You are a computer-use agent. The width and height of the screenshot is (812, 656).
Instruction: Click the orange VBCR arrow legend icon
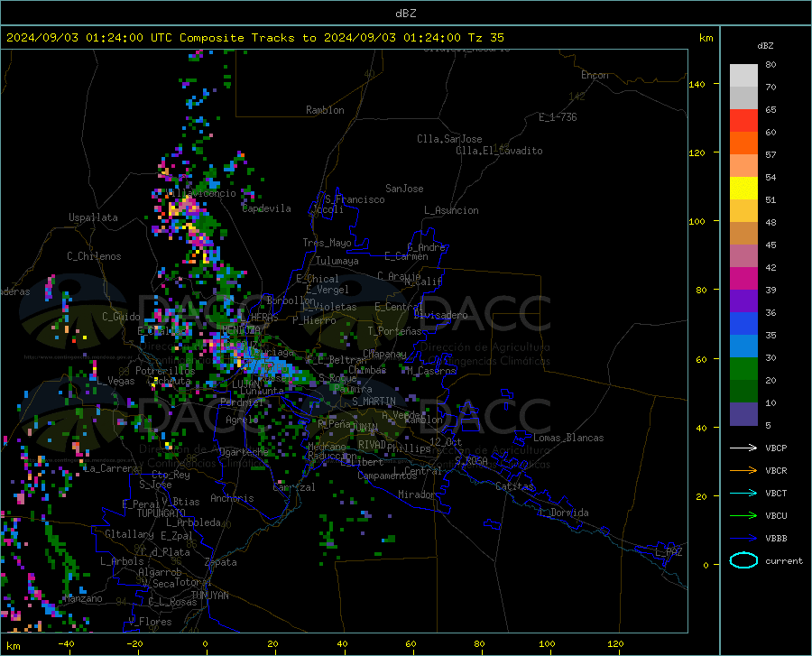(743, 471)
